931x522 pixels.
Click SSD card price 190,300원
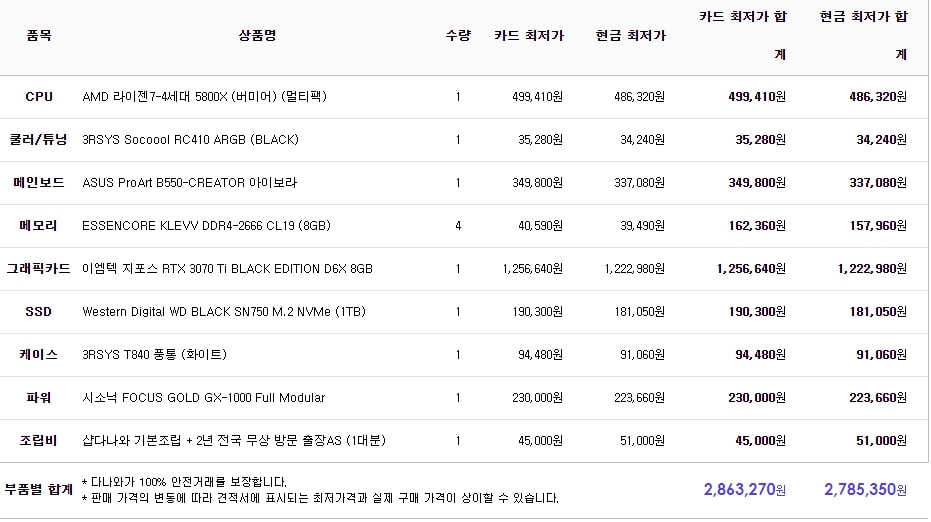click(x=537, y=312)
